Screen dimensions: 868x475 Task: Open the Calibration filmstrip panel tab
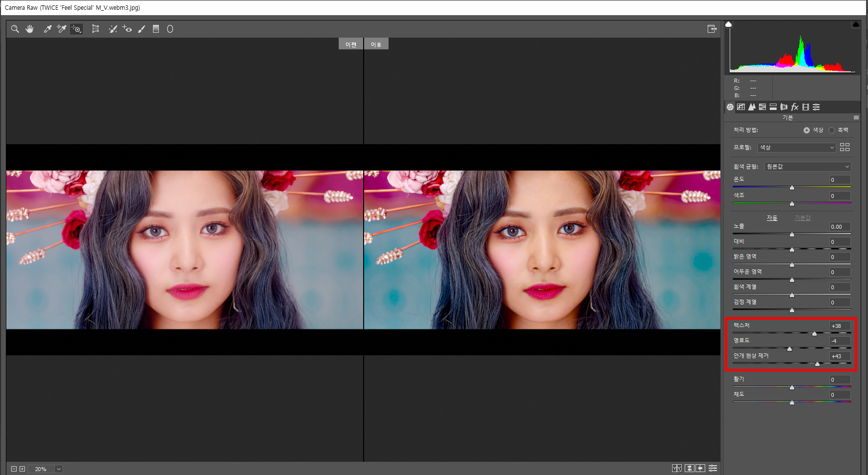tap(805, 107)
